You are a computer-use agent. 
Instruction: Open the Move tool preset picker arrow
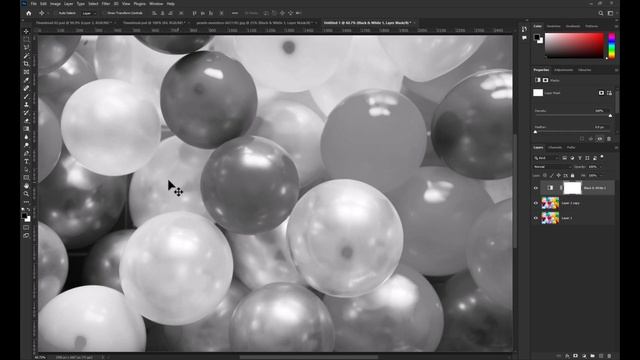pyautogui.click(x=48, y=13)
